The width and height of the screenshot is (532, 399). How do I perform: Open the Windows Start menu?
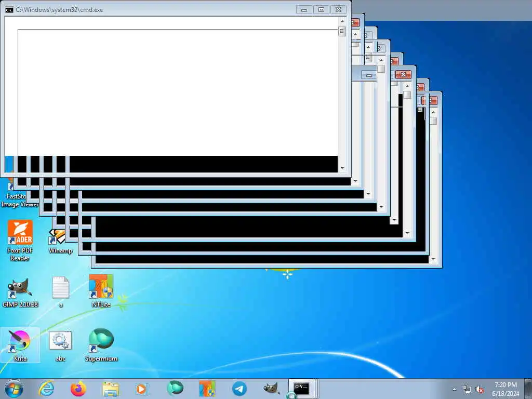coord(14,389)
